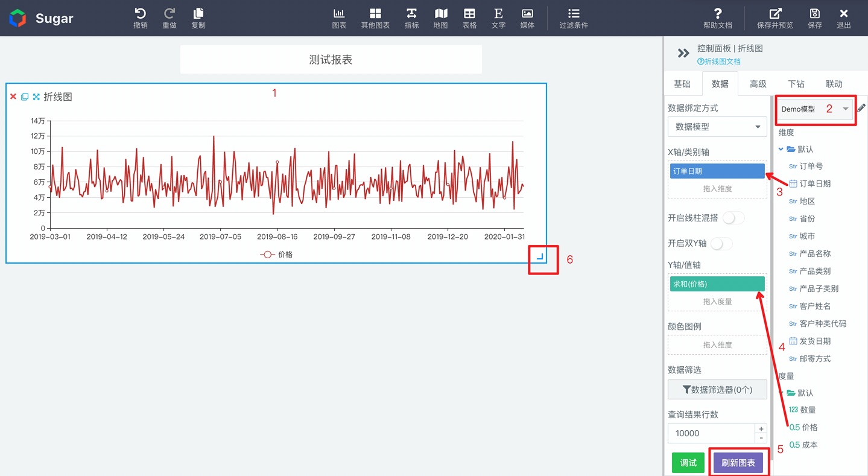This screenshot has width=868, height=476.
Task: Toggle 开启双Y轴 switch
Action: 721,243
